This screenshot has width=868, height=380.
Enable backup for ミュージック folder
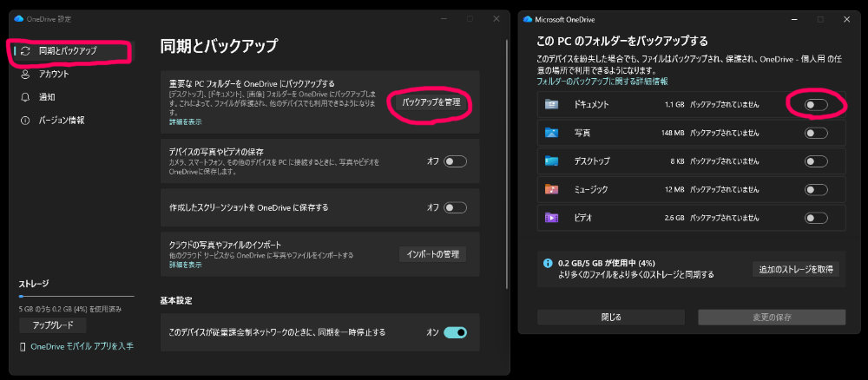816,190
